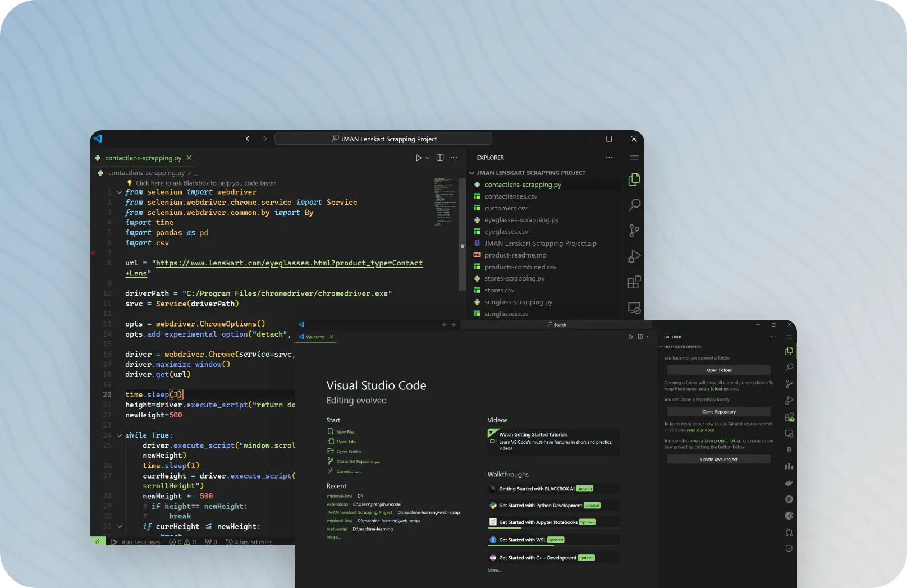Click the Lenskart command center search box

tap(383, 139)
